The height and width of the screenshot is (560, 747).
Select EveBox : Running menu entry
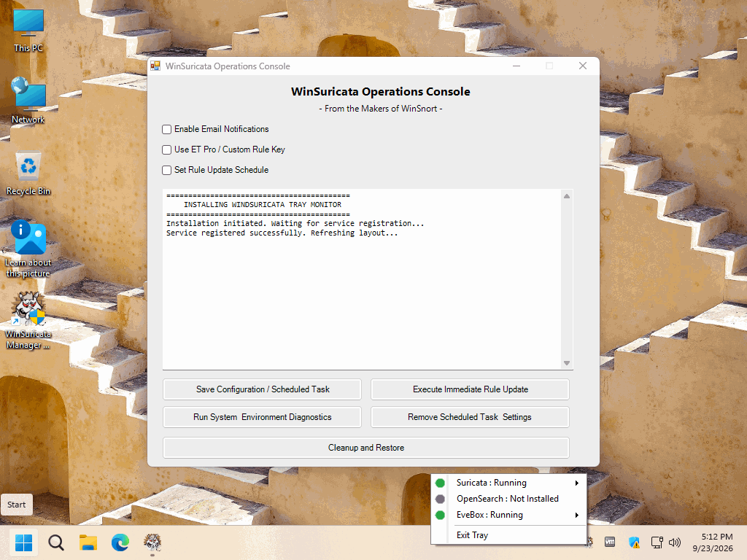508,516
